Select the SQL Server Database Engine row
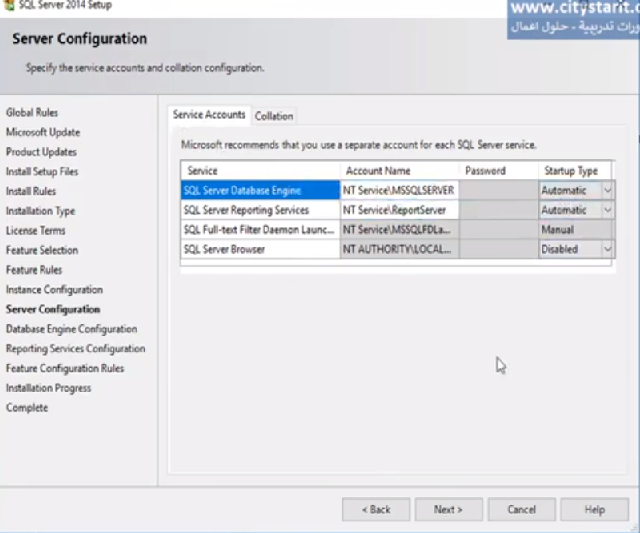Viewport: 640px width, 533px height. tap(260, 190)
